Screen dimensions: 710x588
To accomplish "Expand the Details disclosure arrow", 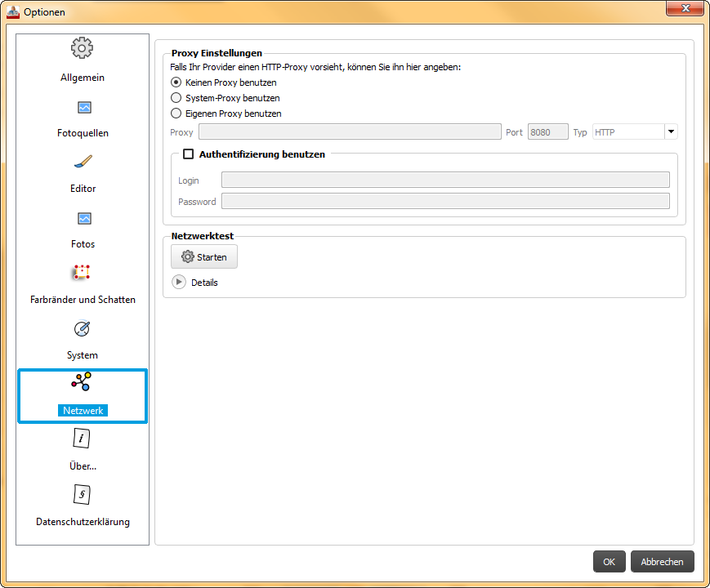I will 179,282.
